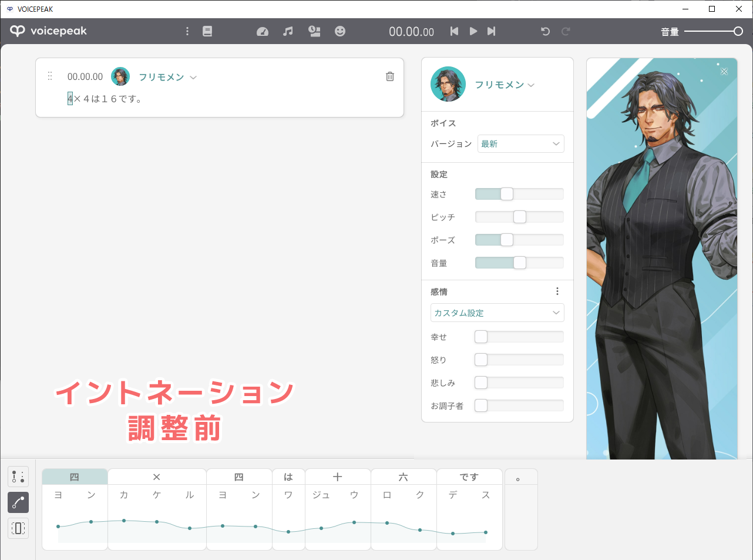
Task: Select the × word block header
Action: tap(157, 477)
